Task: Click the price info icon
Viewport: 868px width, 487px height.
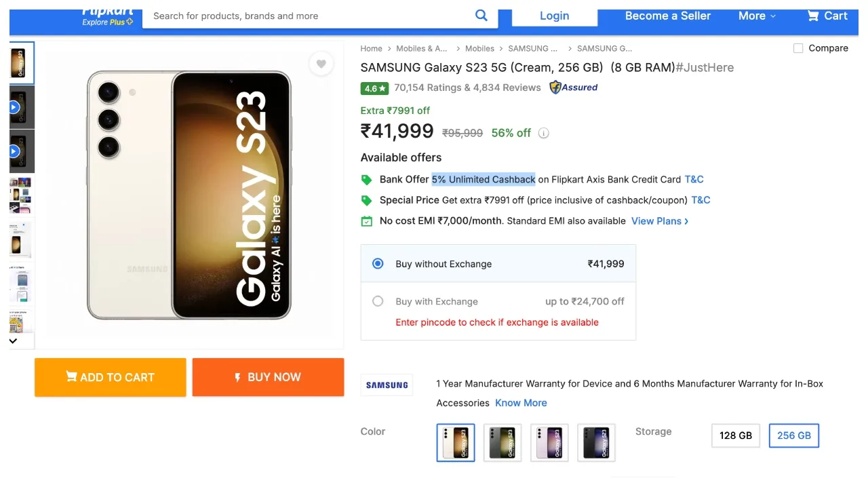Action: tap(544, 133)
